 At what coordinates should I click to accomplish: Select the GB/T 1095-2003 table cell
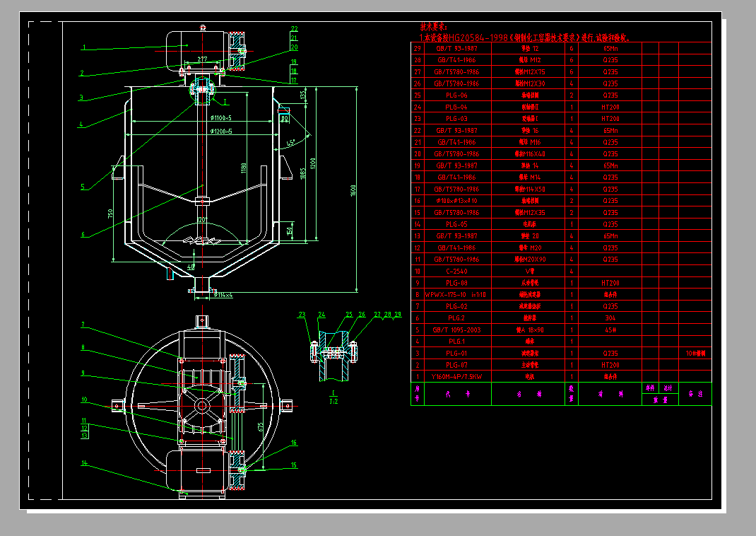click(x=456, y=330)
